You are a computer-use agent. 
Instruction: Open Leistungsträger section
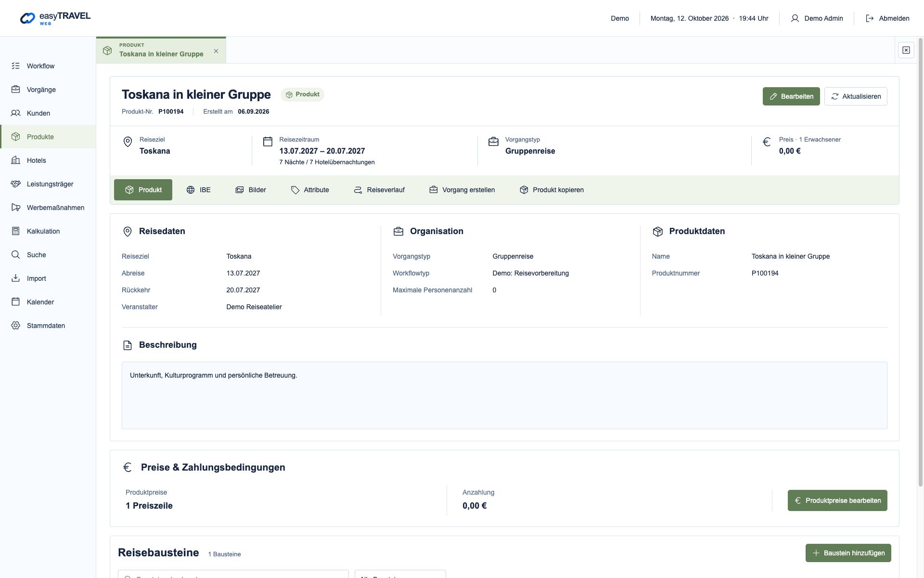[48, 184]
